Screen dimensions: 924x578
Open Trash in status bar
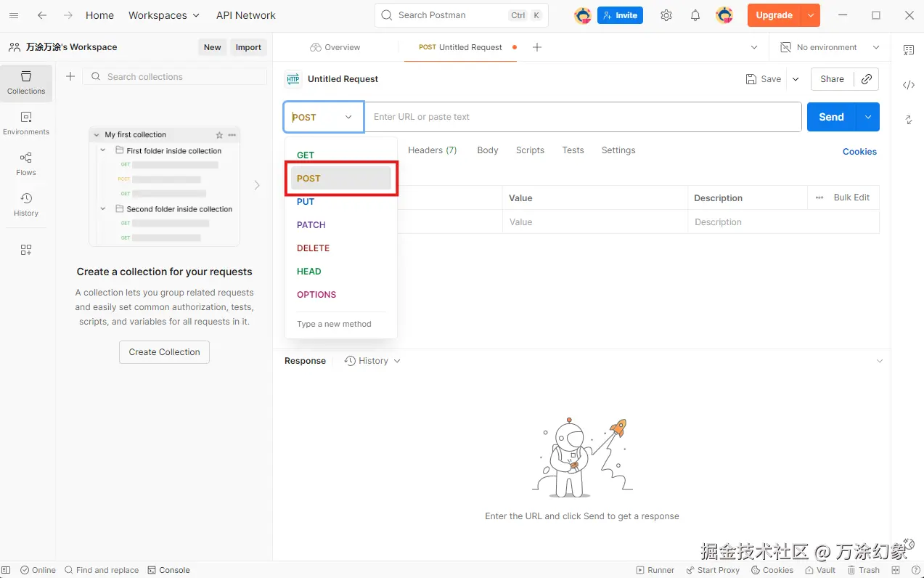tap(864, 570)
